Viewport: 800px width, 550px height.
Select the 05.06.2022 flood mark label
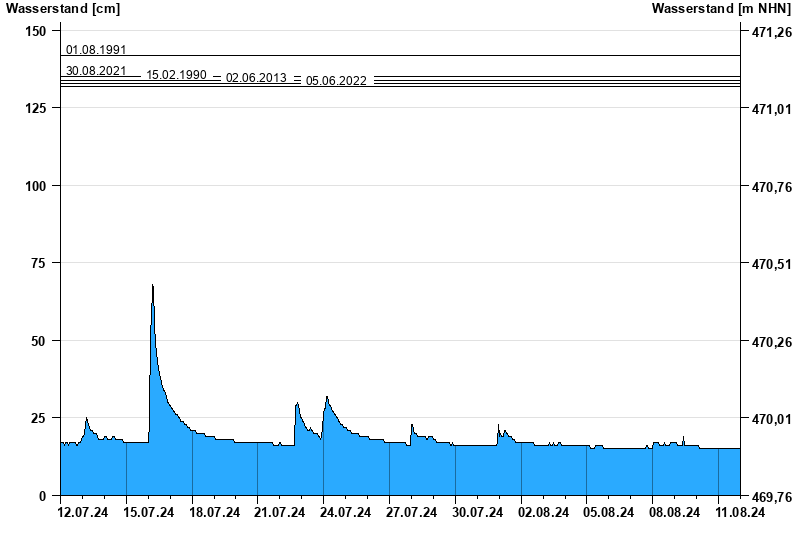336,81
